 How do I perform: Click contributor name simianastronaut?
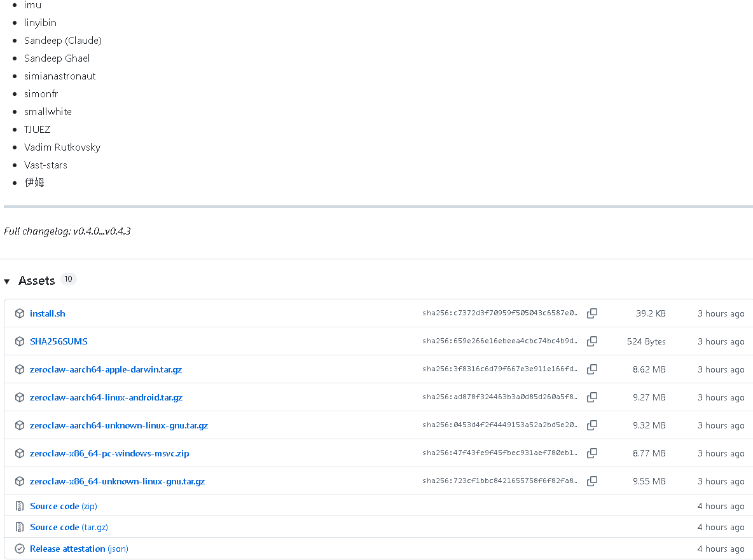(60, 76)
